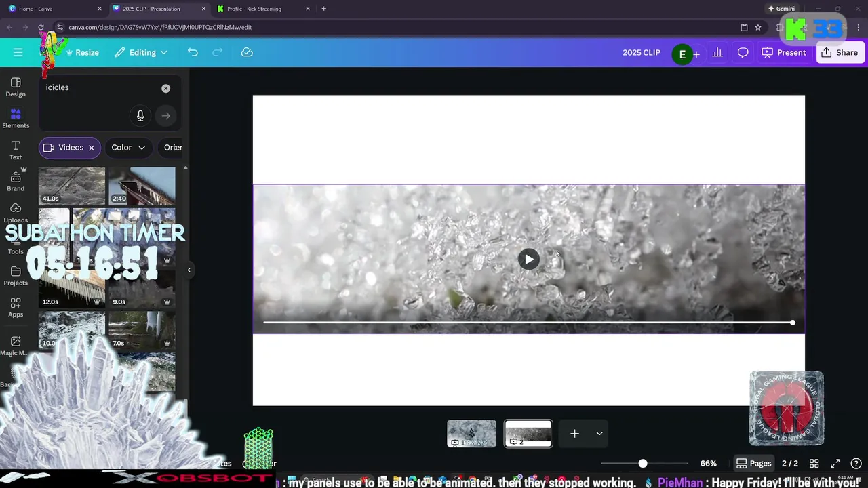Collapse the side panel with arrow handle

[189, 270]
